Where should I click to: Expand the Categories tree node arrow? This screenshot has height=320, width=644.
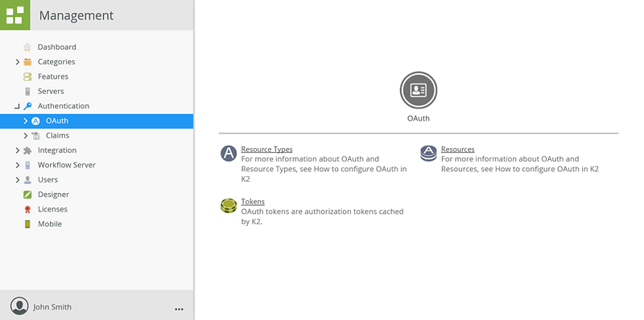pyautogui.click(x=17, y=62)
